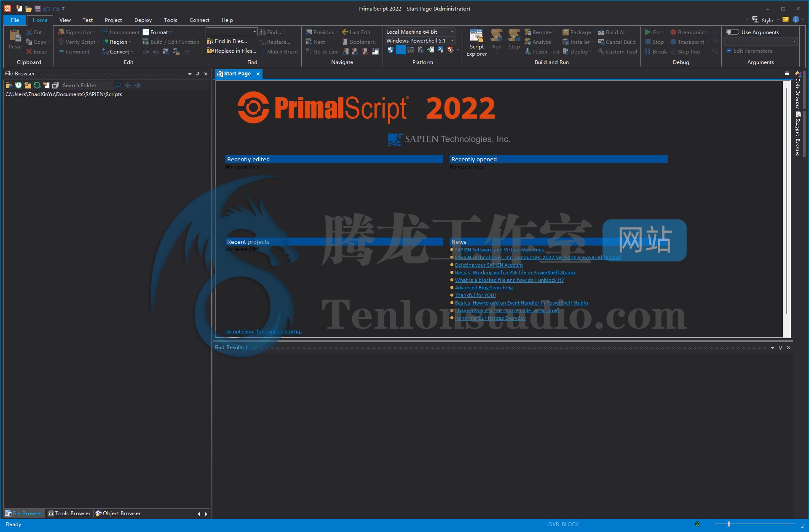809x532 pixels.
Task: Expand the File Browser panel options arrow
Action: [190, 74]
